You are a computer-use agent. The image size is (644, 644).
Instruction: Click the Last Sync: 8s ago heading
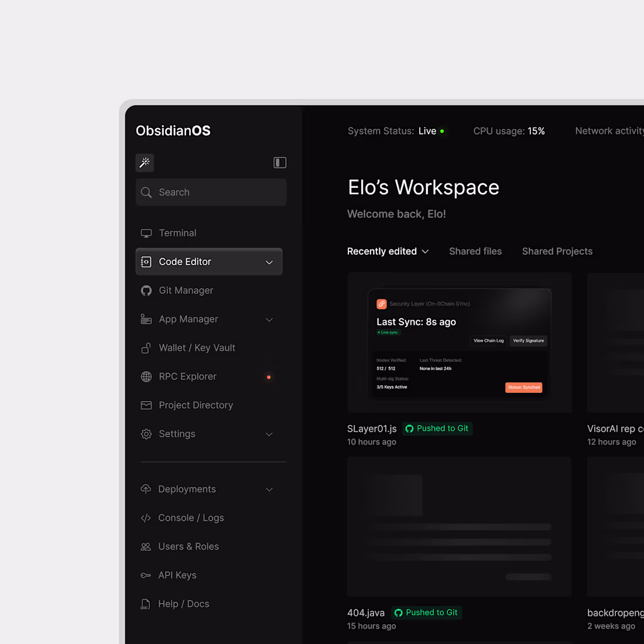tap(416, 322)
